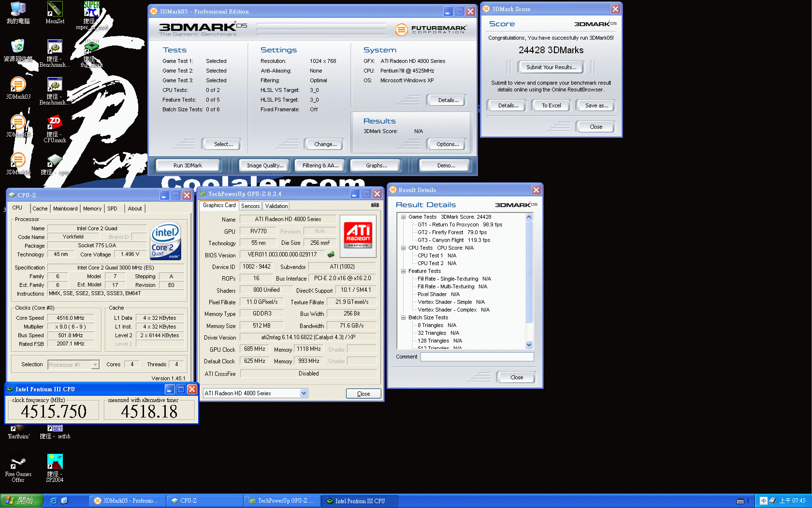This screenshot has height=508, width=812.
Task: Click the To Excel button
Action: coord(551,105)
